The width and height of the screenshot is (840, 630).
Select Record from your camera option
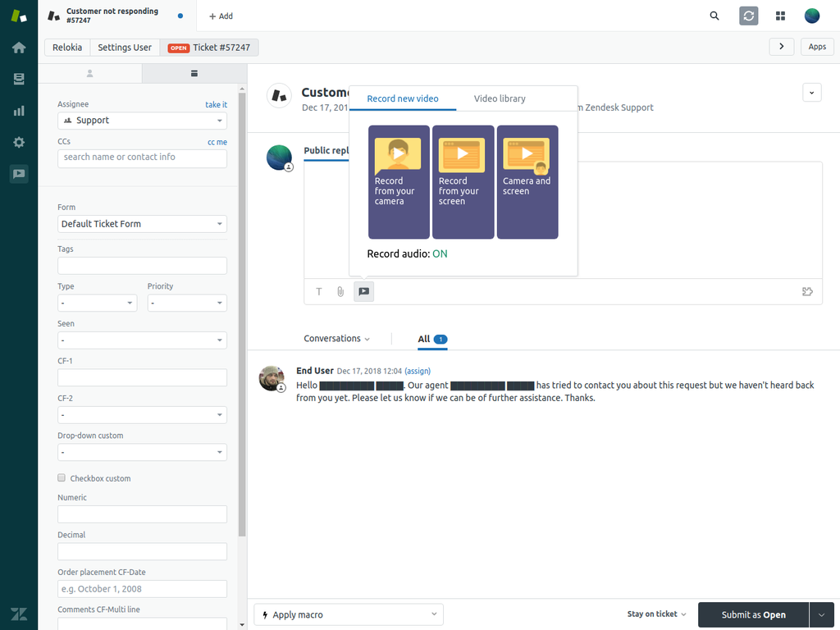click(399, 181)
